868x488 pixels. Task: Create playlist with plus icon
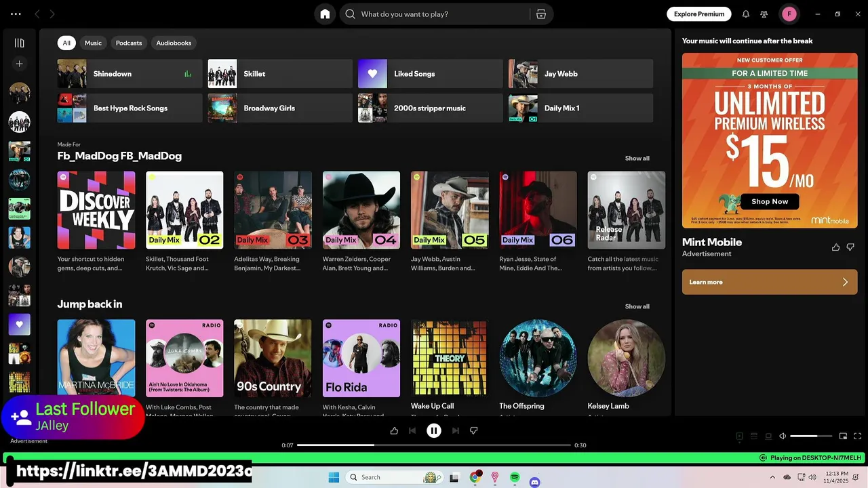pyautogui.click(x=19, y=64)
